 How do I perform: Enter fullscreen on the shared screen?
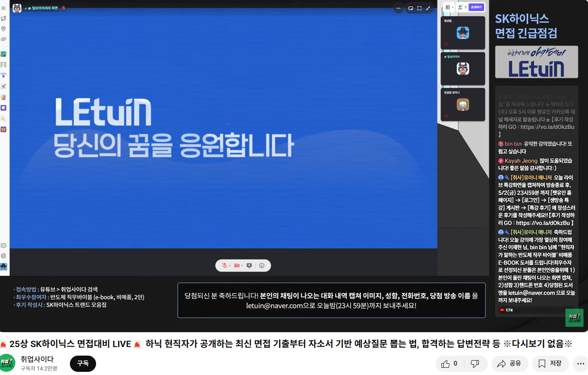[419, 8]
